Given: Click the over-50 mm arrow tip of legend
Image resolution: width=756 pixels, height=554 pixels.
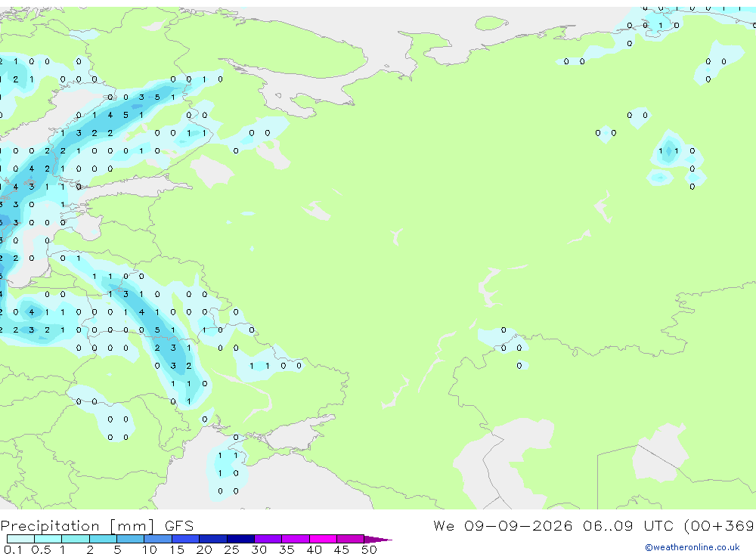Looking at the screenshot, I should 377,540.
